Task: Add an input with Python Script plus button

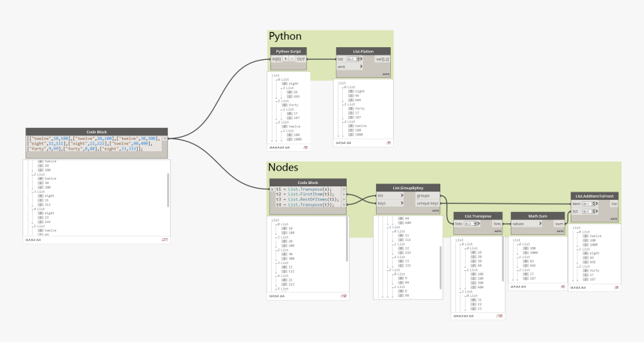Action: [286, 59]
